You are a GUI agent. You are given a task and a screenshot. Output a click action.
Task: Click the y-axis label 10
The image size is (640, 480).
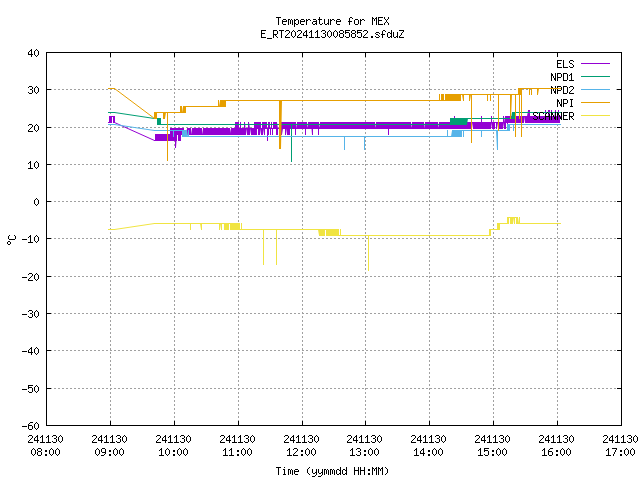[x=33, y=165]
